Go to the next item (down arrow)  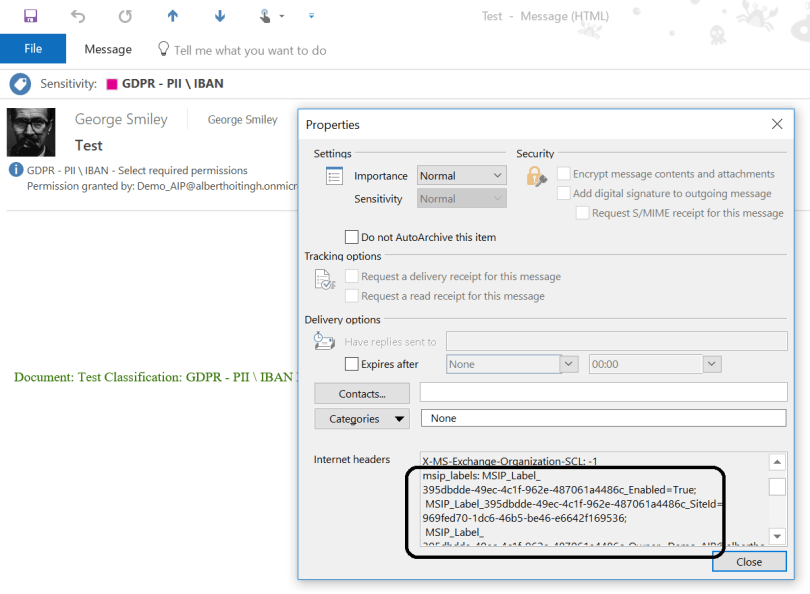pos(218,15)
